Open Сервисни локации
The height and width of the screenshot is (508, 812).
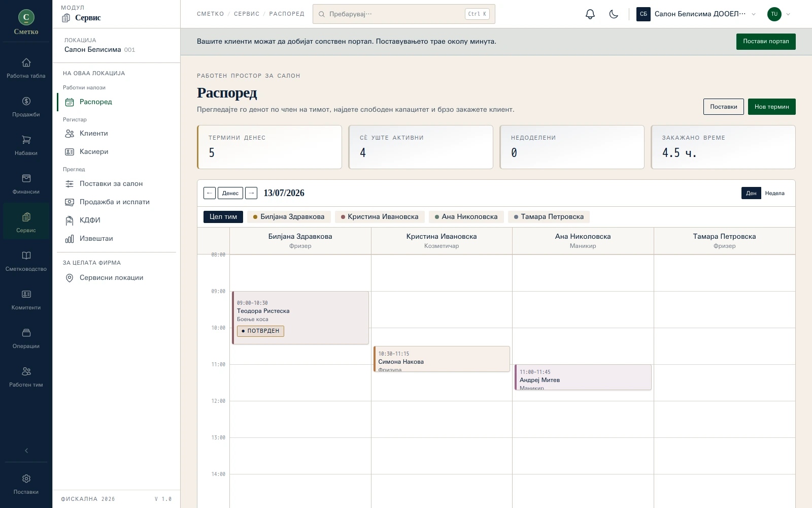pos(117,278)
